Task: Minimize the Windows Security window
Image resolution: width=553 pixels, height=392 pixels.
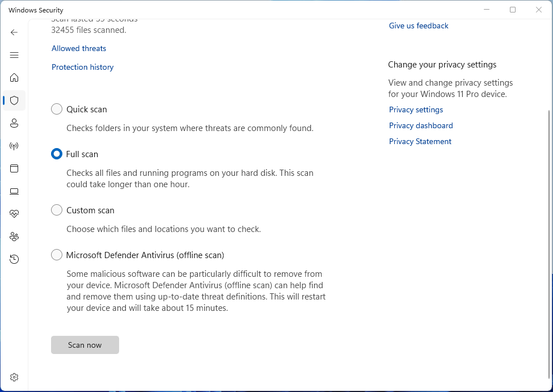Action: coord(487,10)
